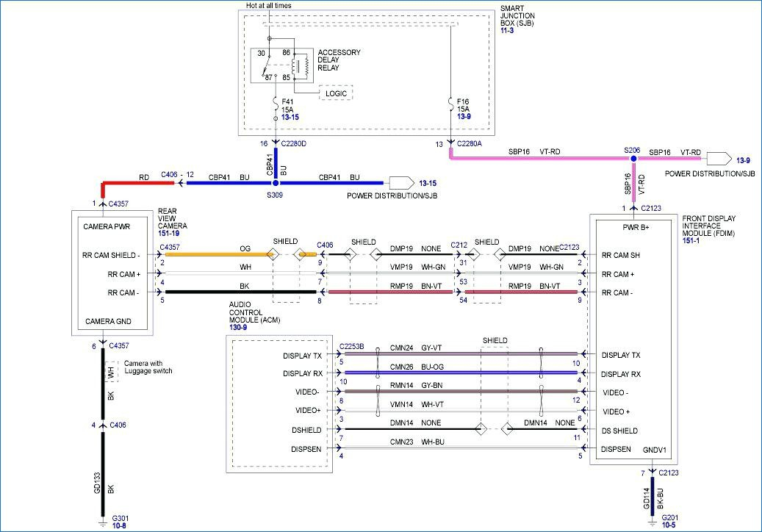This screenshot has height=532, width=762.
Task: Open the 151-19 Rear View Camera reference
Action: [168, 233]
